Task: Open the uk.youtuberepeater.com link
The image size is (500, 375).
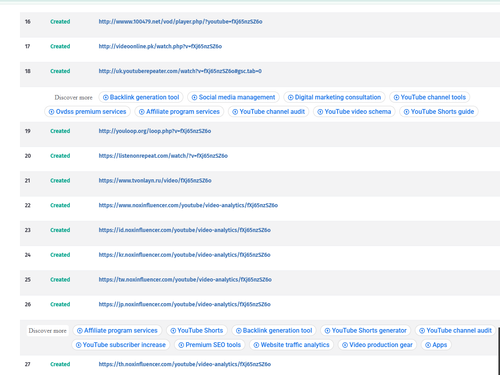Action: click(x=180, y=71)
